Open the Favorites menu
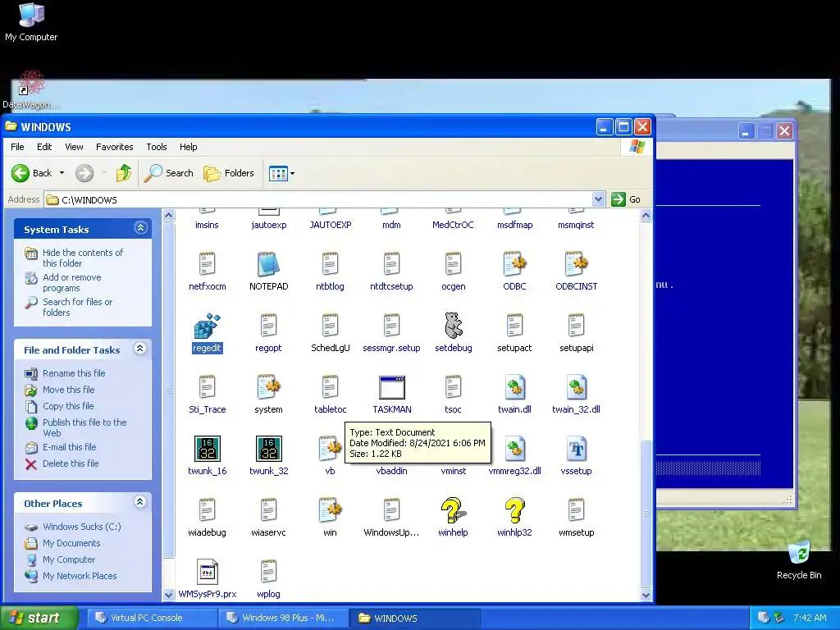Image resolution: width=840 pixels, height=630 pixels. (x=115, y=147)
